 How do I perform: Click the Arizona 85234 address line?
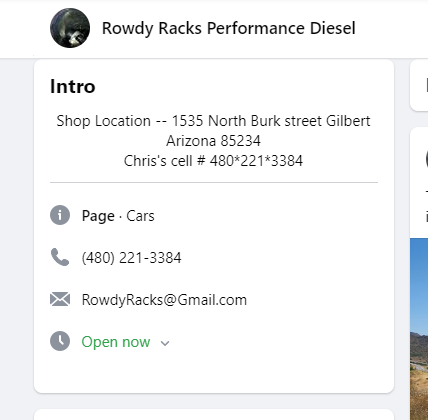click(x=213, y=141)
